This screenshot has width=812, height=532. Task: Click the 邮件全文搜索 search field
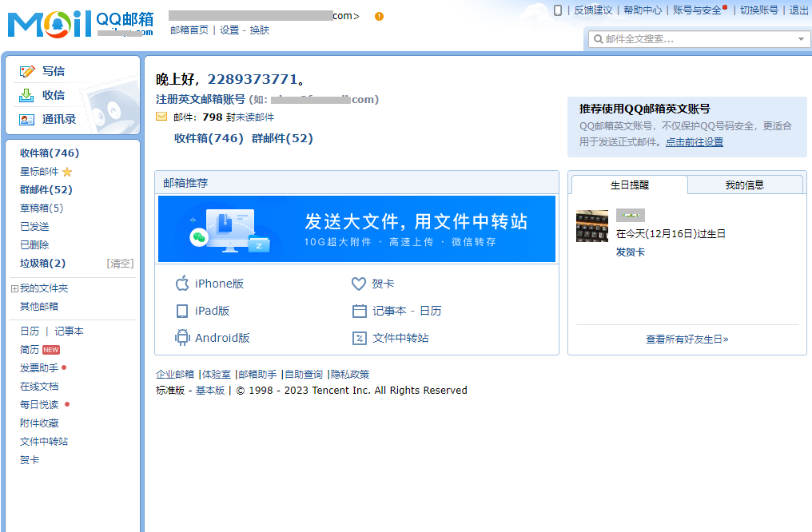point(699,39)
